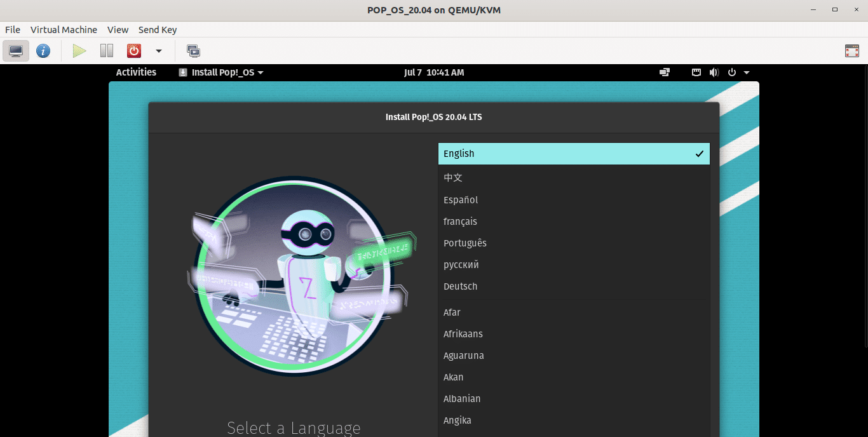Screen dimensions: 868x437
Task: Select Afar language
Action: click(574, 313)
